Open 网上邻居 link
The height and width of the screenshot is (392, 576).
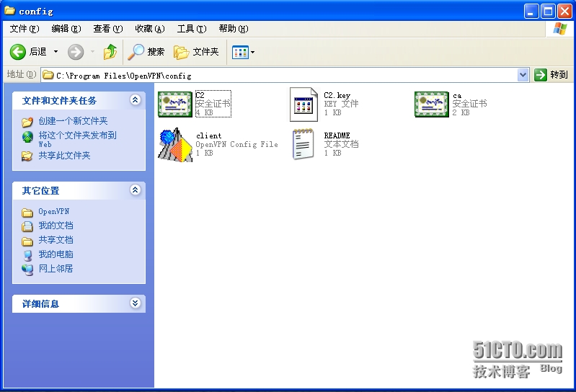coord(56,269)
